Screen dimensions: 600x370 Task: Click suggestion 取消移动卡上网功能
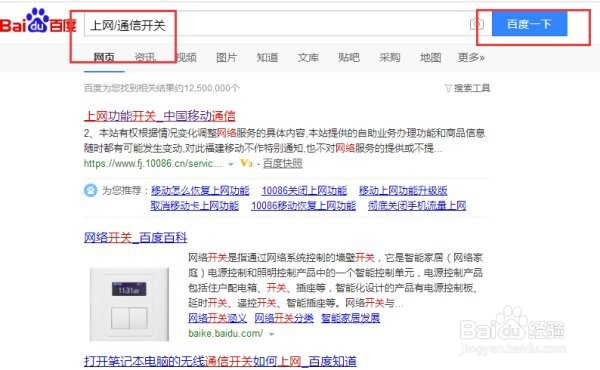coord(195,205)
